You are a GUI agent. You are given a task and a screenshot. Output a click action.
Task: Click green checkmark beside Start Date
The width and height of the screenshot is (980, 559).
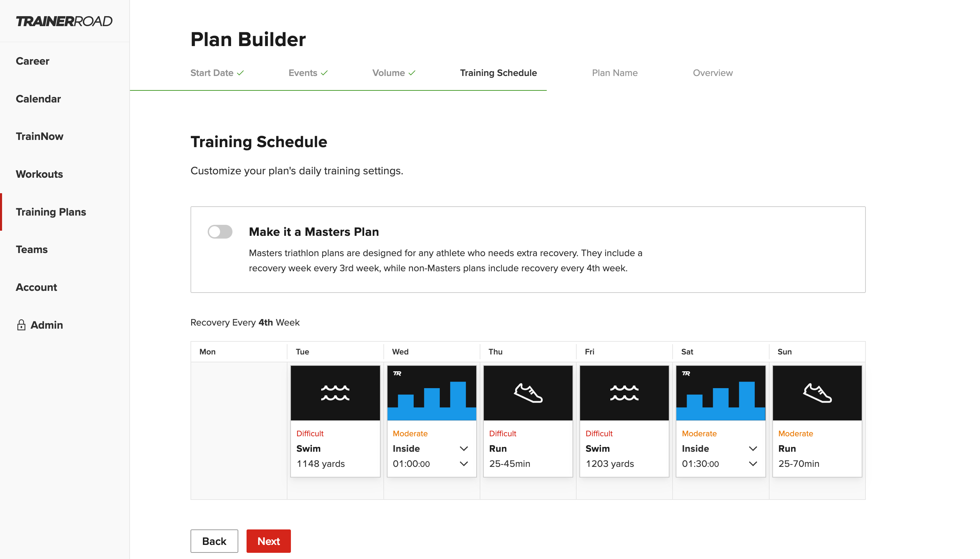click(240, 73)
